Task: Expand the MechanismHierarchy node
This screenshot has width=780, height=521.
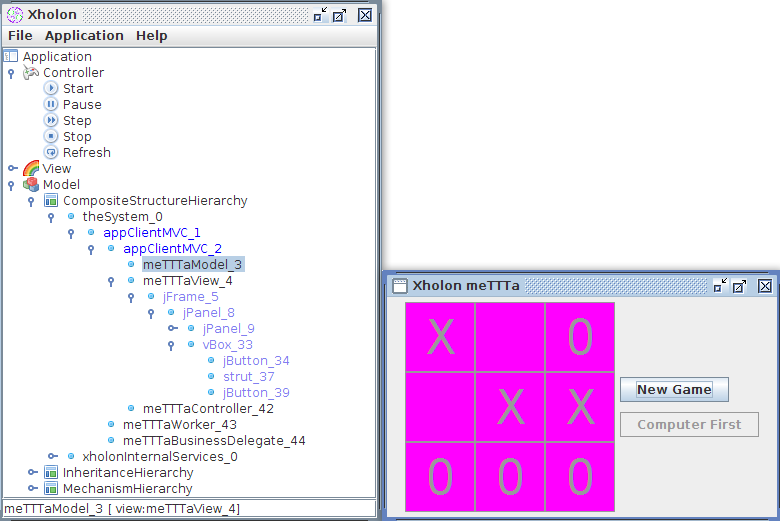Action: (x=32, y=489)
